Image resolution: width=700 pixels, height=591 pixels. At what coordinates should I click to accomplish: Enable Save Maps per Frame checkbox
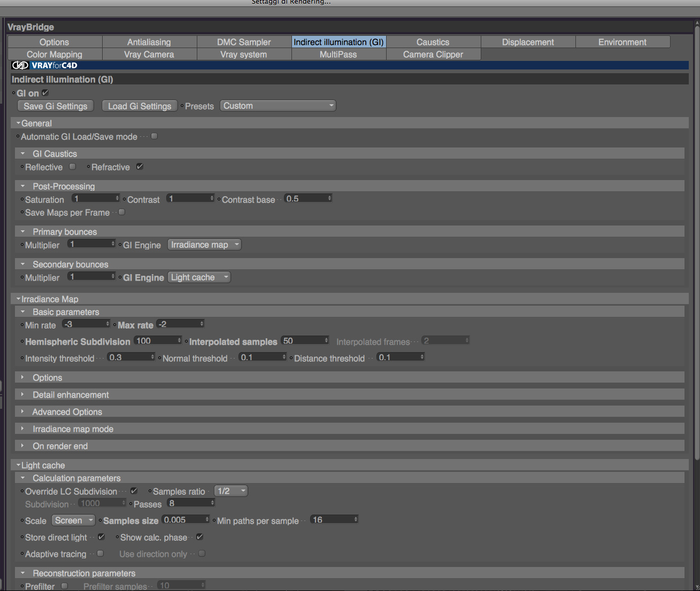(122, 212)
